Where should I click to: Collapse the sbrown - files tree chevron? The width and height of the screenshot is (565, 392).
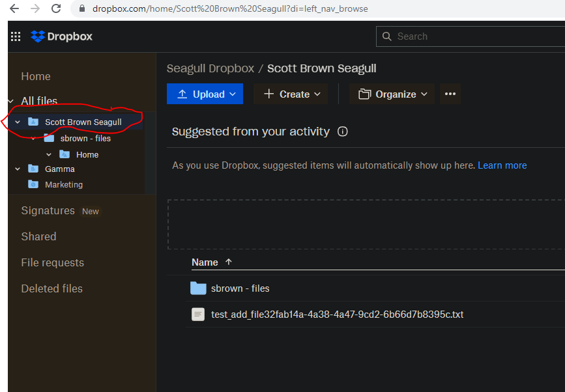(x=33, y=138)
